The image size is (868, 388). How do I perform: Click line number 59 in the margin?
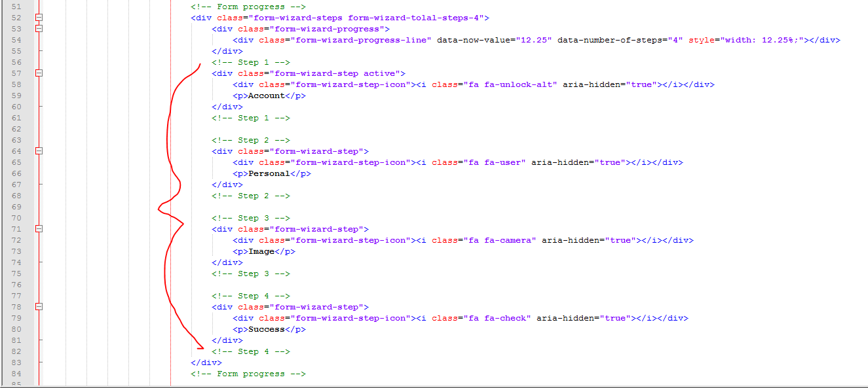point(16,96)
